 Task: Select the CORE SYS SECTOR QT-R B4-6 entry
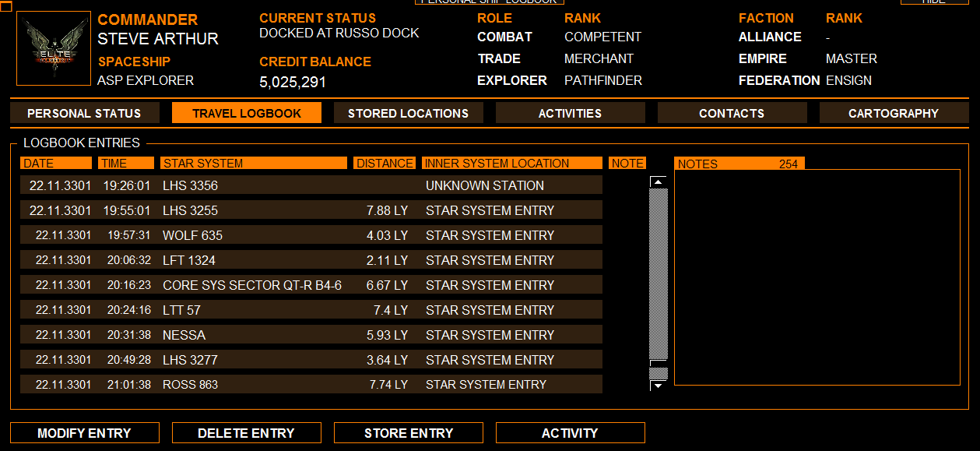311,285
